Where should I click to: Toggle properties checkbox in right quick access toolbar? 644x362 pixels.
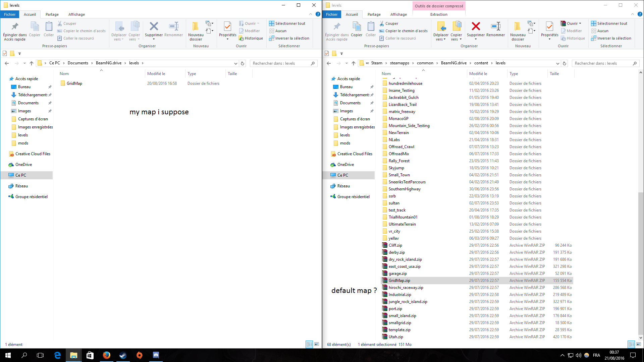pos(327,53)
